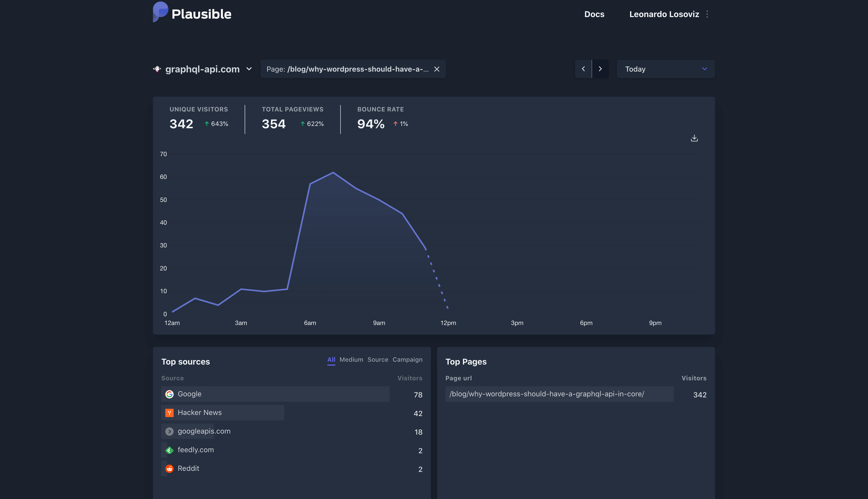Click the 12pm label on the chart axis
The image size is (868, 499).
[448, 323]
